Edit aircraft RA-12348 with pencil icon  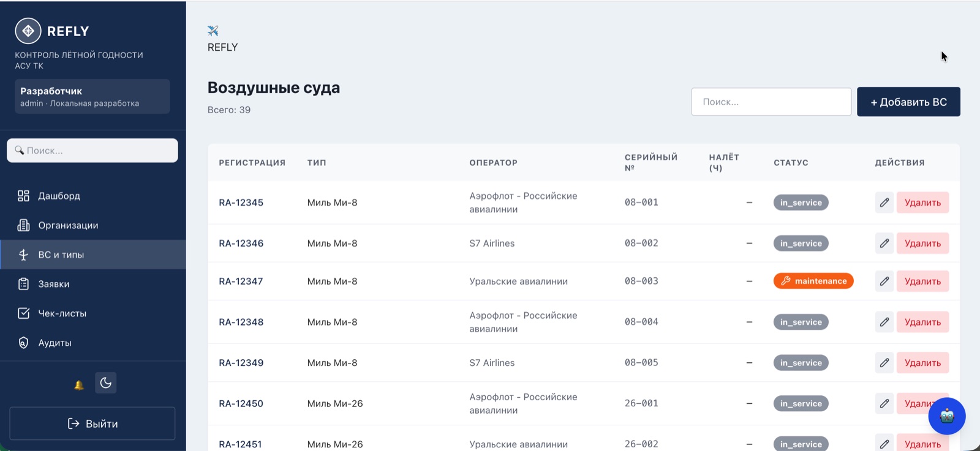pos(884,322)
